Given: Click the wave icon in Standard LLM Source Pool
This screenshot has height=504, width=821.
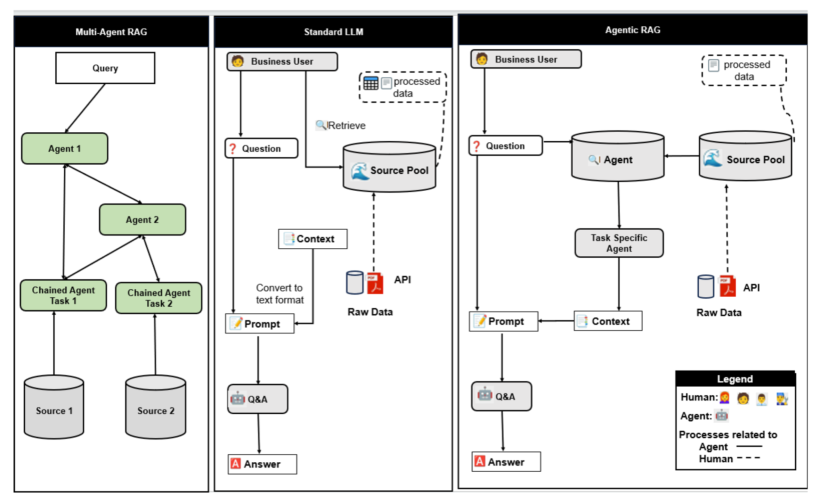Looking at the screenshot, I should pos(359,171).
